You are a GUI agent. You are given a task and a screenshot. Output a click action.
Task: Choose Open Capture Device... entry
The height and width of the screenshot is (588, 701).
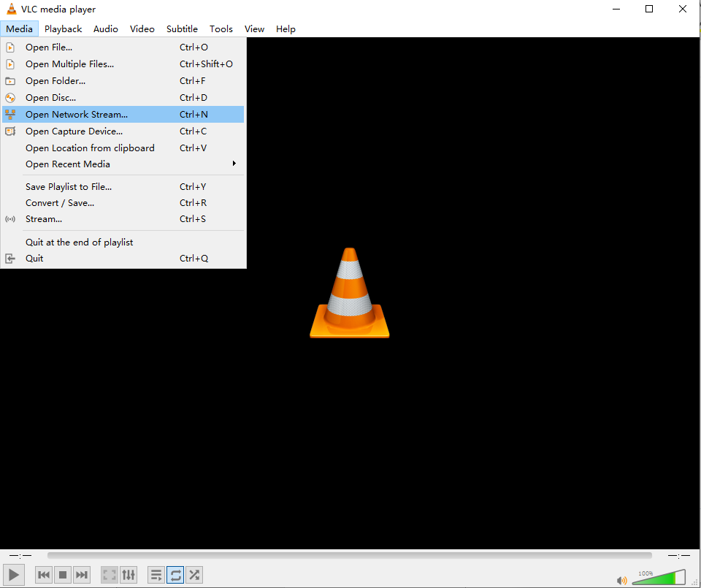pyautogui.click(x=123, y=131)
